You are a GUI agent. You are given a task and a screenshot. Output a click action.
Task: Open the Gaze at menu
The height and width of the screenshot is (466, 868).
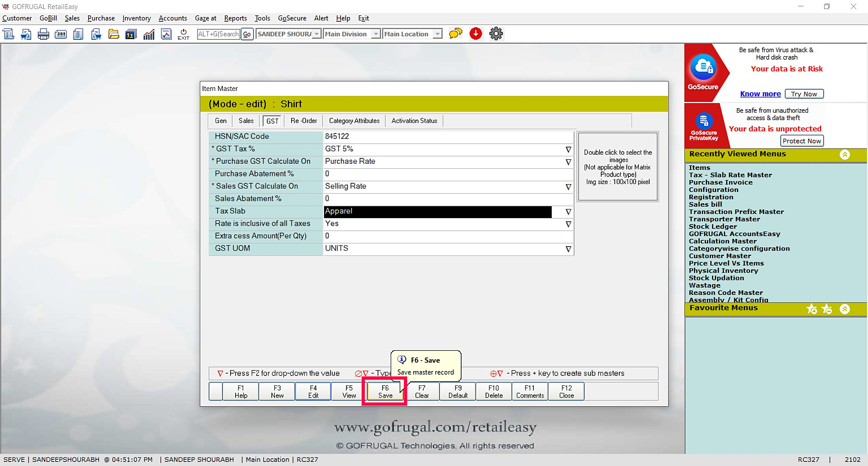click(x=206, y=18)
